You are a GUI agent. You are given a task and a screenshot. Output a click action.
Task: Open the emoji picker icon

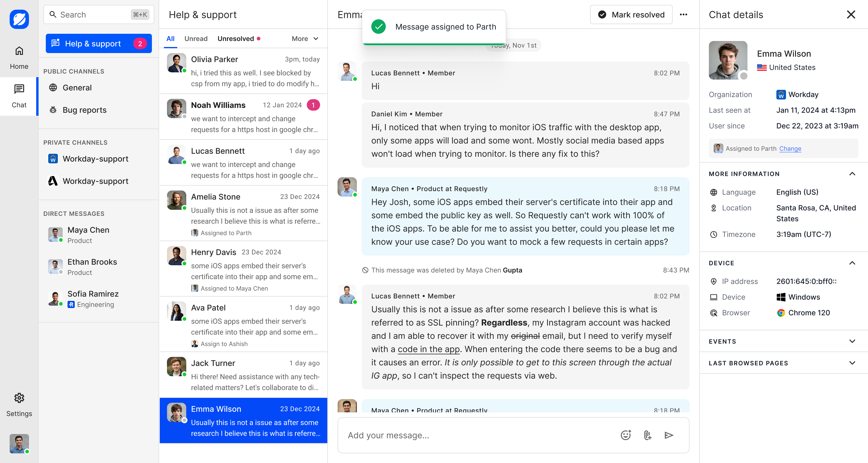point(626,435)
